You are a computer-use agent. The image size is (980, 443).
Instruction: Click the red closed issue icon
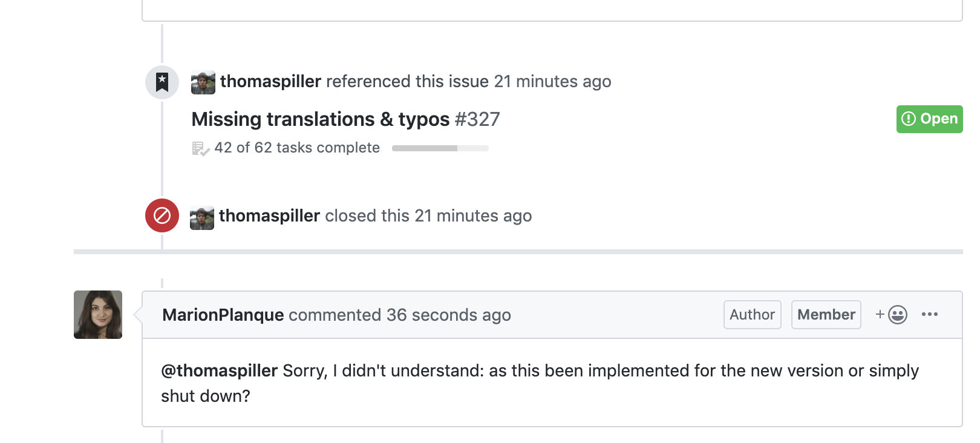coord(162,215)
